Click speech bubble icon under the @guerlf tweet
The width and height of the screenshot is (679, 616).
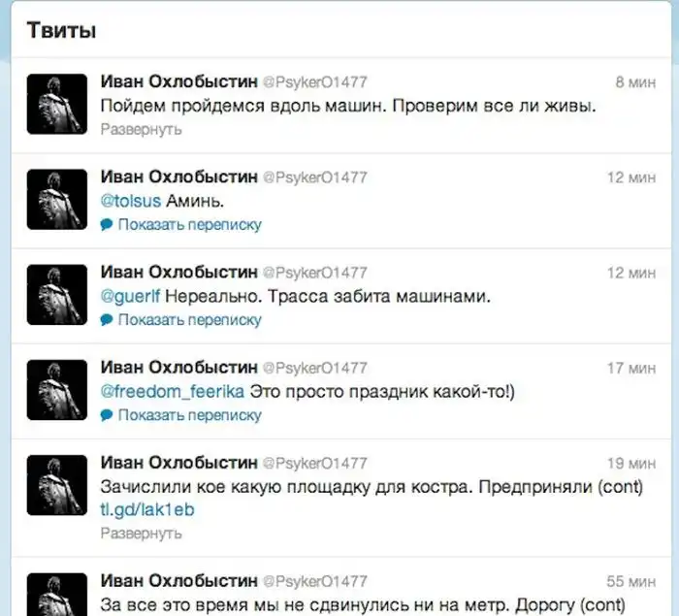[x=107, y=320]
